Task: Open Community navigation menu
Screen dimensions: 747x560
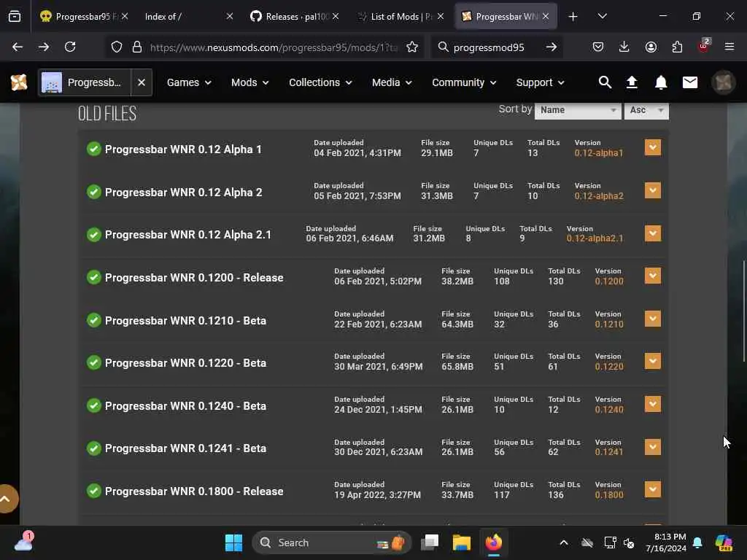Action: point(464,82)
